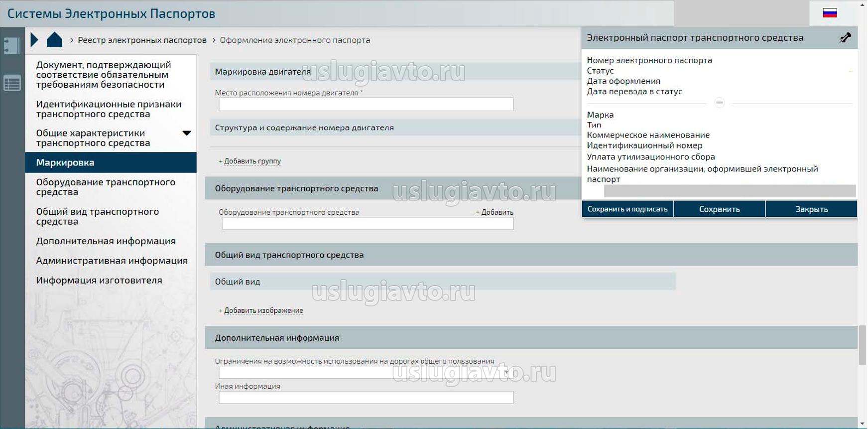The width and height of the screenshot is (868, 429).
Task: Click the home icon in breadcrumb bar
Action: tap(54, 40)
